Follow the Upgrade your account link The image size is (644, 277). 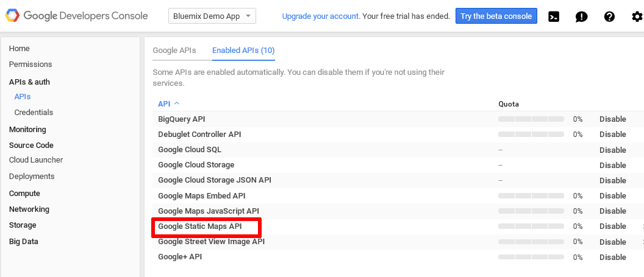click(321, 16)
